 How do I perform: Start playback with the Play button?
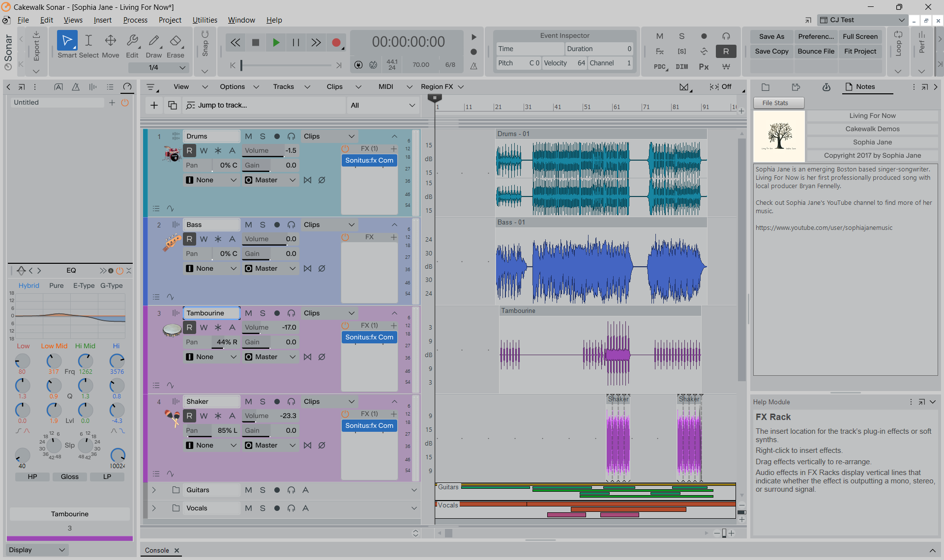click(276, 43)
